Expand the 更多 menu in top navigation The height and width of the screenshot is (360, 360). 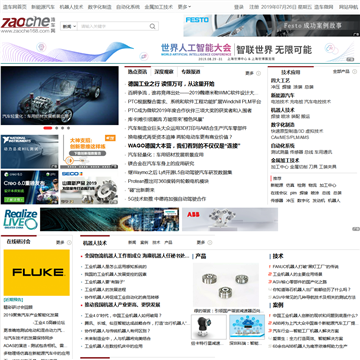(184, 7)
